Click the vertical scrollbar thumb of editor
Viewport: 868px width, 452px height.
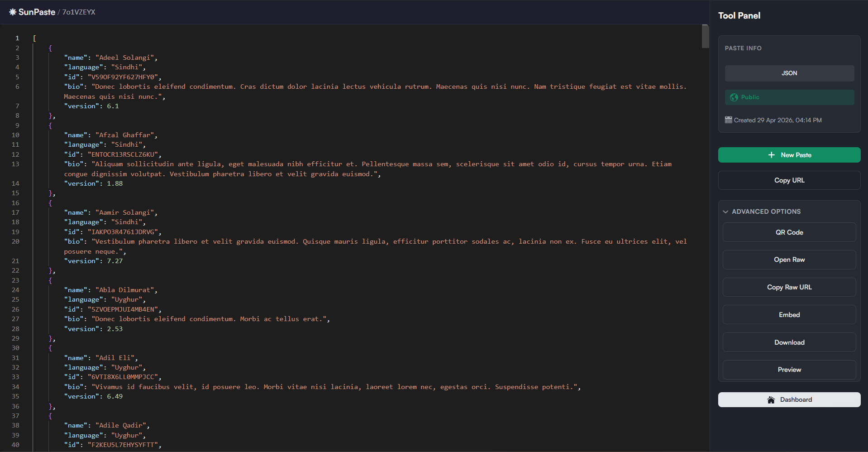[705, 36]
